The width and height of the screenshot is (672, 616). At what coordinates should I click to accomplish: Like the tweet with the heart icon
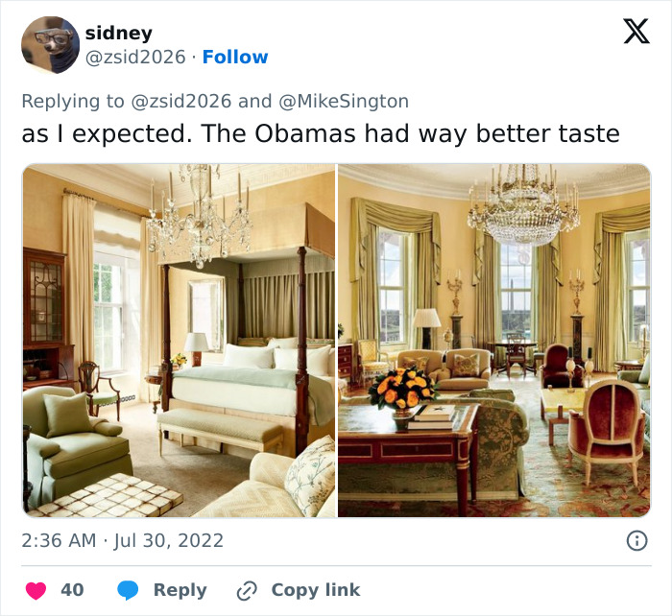(36, 590)
